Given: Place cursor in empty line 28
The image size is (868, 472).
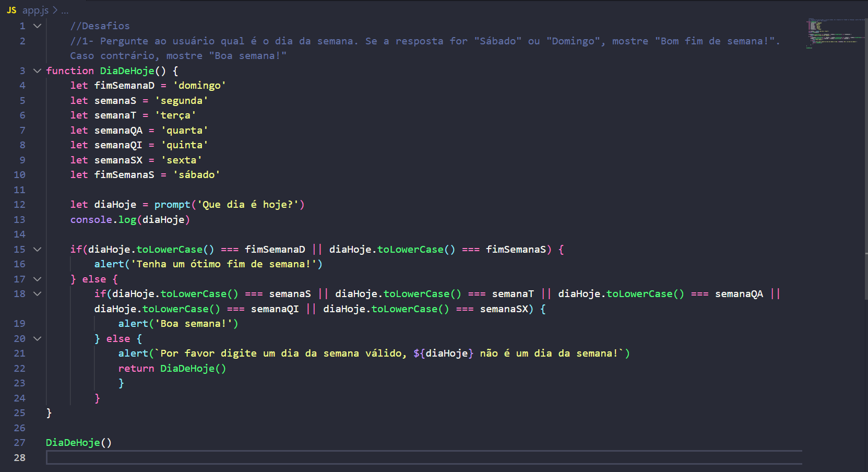Looking at the screenshot, I should [x=424, y=457].
